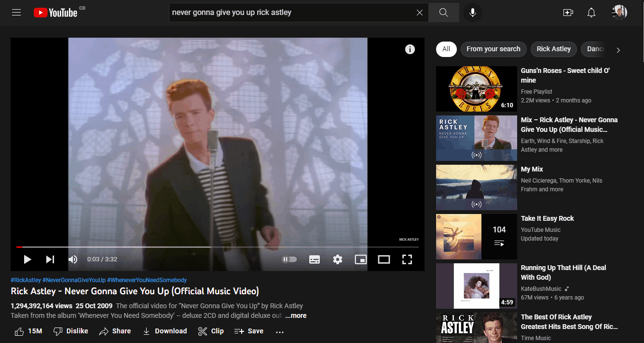Expand the description with ...more
The image size is (644, 343).
pyautogui.click(x=296, y=315)
